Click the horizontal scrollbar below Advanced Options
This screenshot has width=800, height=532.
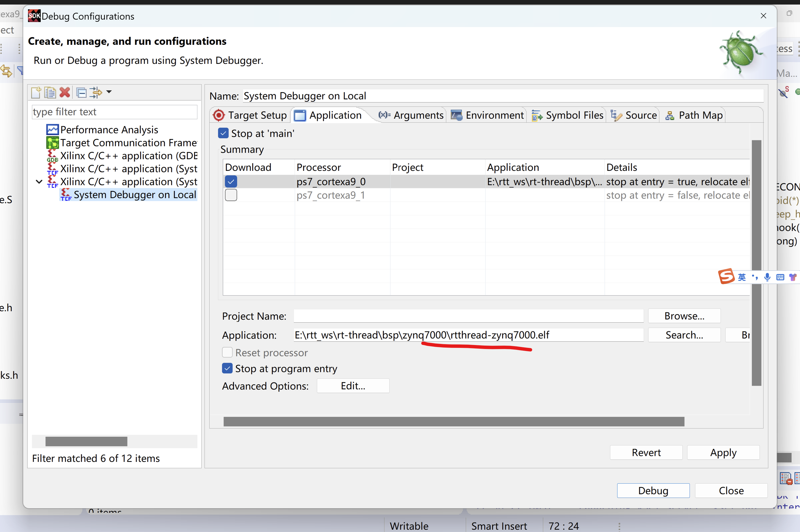click(x=454, y=422)
